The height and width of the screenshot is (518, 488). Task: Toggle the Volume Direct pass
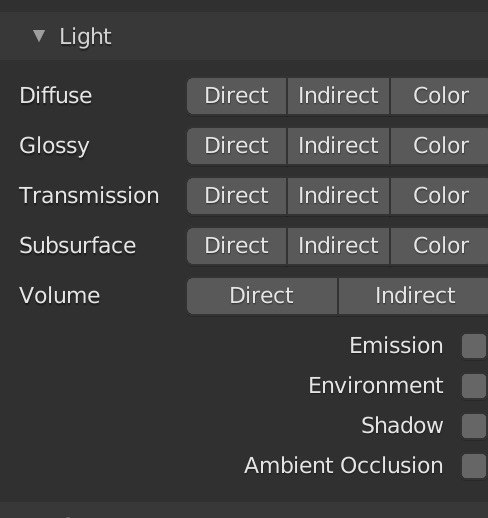[262, 296]
